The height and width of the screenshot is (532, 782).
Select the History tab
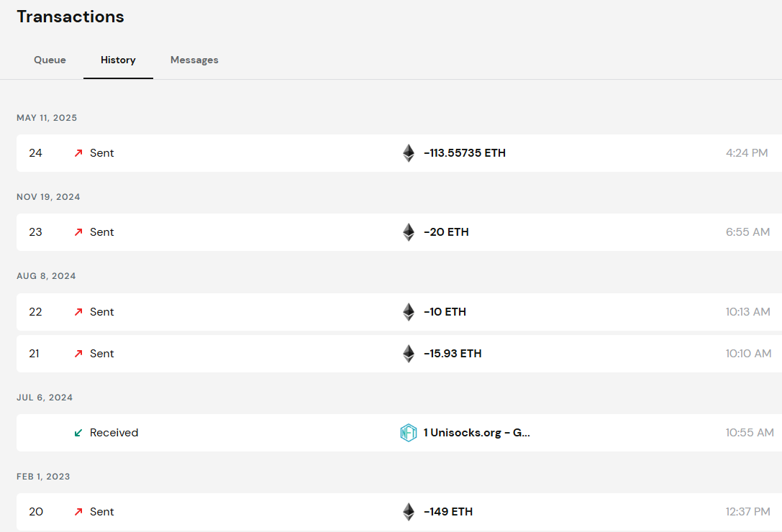pyautogui.click(x=118, y=60)
